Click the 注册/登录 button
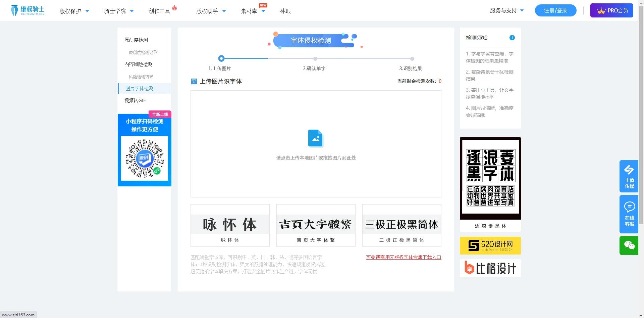The width and height of the screenshot is (644, 318). tap(555, 10)
